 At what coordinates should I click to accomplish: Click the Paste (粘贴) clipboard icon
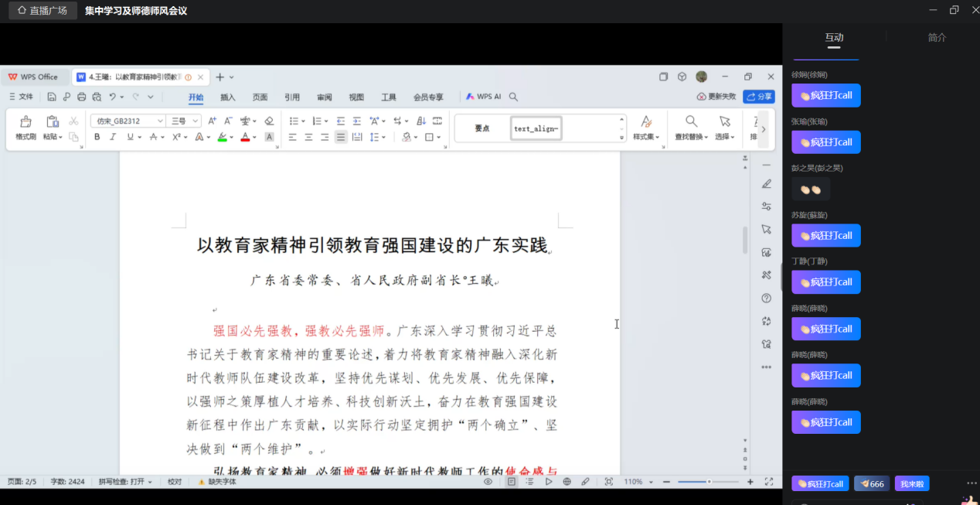tap(53, 121)
